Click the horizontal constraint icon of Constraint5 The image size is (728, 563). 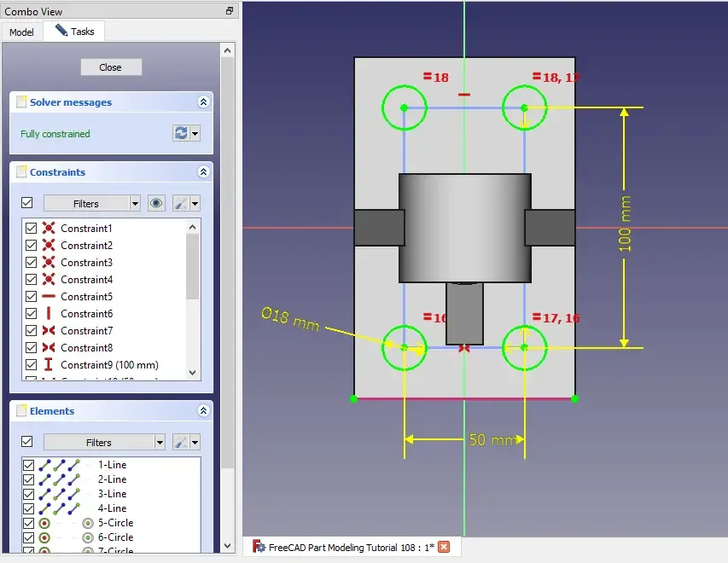click(49, 296)
